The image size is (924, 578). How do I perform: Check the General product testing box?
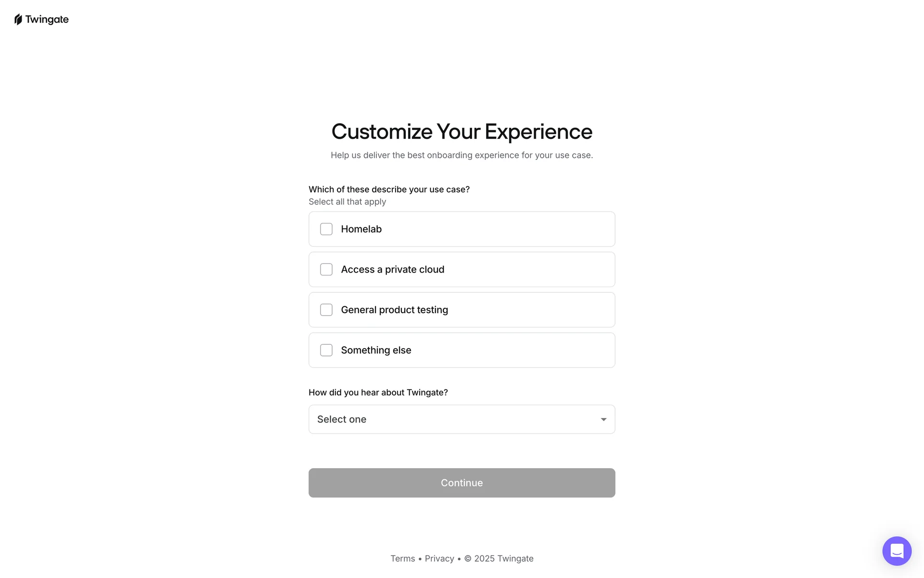pyautogui.click(x=326, y=310)
